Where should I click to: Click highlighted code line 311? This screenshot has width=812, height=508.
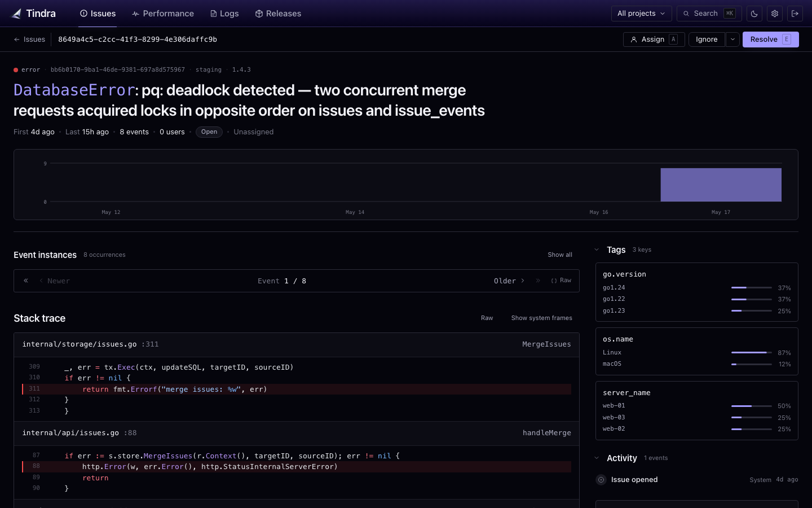click(x=297, y=389)
